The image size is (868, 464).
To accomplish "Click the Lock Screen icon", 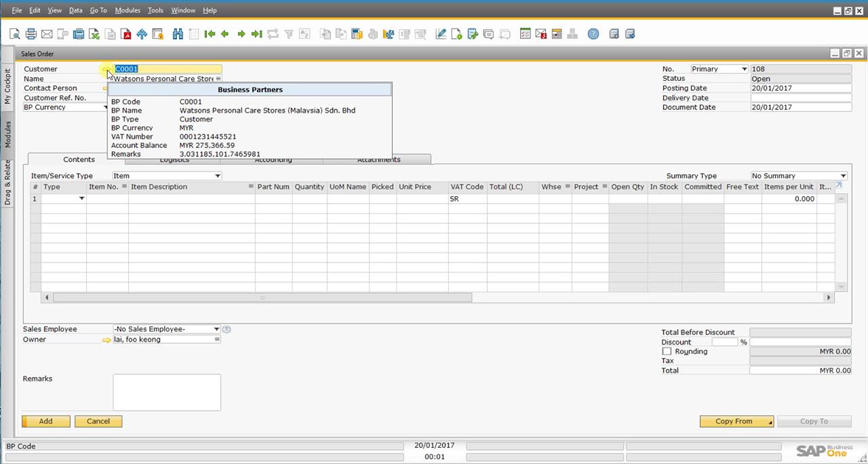I will (x=157, y=34).
